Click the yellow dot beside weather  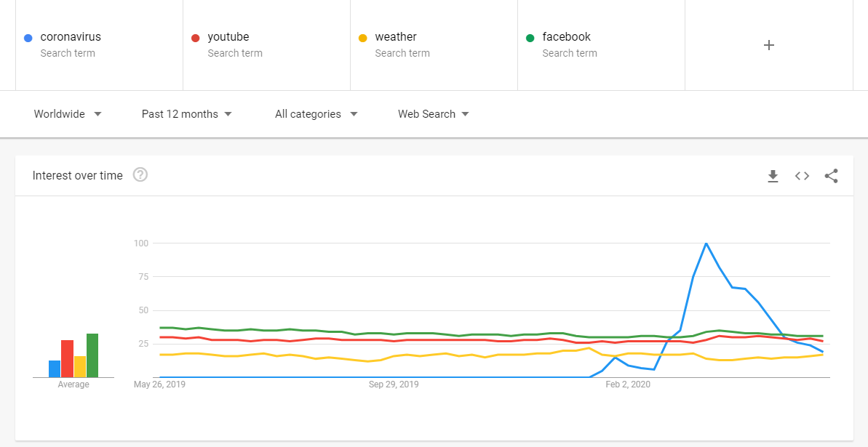(362, 38)
